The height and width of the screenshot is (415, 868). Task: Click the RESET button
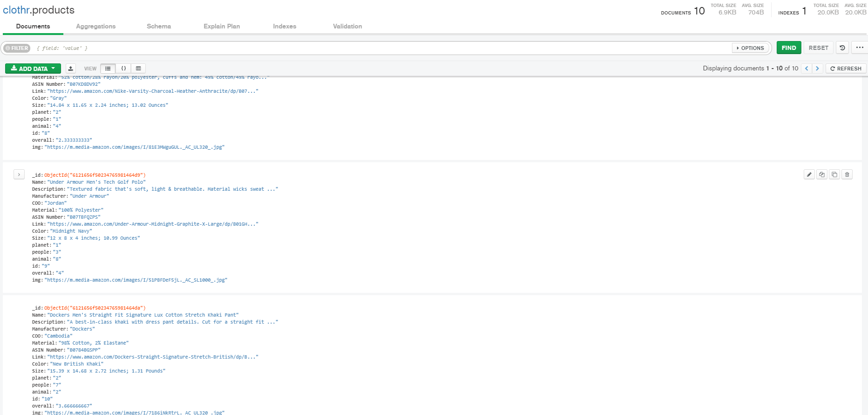(819, 48)
